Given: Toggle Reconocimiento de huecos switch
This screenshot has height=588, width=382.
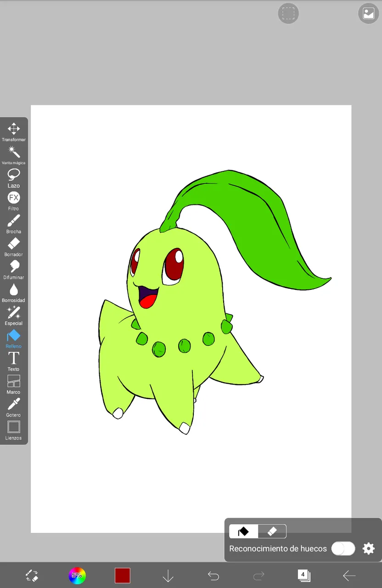Looking at the screenshot, I should 343,548.
